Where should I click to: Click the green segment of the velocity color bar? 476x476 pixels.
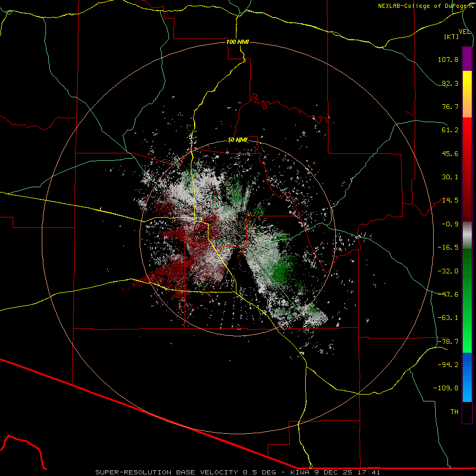467,300
